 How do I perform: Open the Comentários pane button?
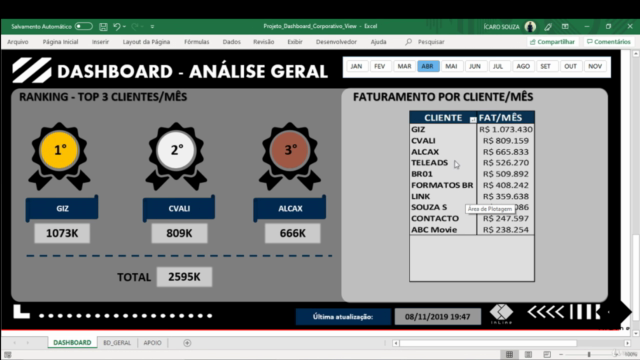click(609, 42)
